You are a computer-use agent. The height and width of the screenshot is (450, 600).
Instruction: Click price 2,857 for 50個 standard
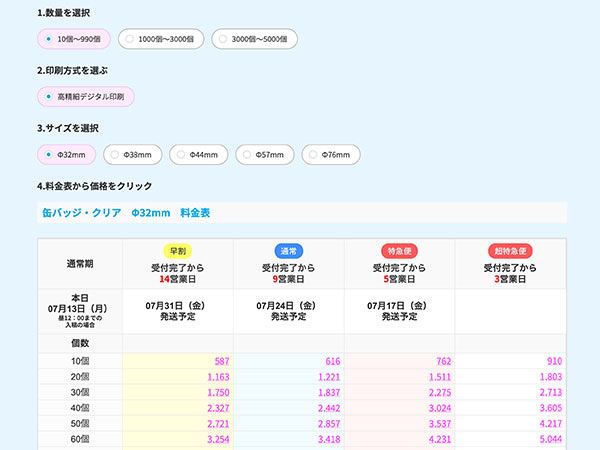pos(329,424)
